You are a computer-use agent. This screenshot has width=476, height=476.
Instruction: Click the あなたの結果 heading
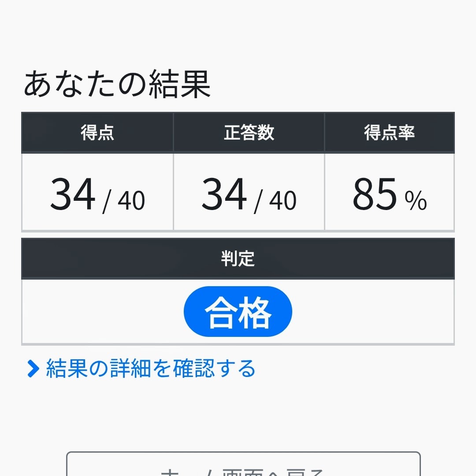coord(117,85)
